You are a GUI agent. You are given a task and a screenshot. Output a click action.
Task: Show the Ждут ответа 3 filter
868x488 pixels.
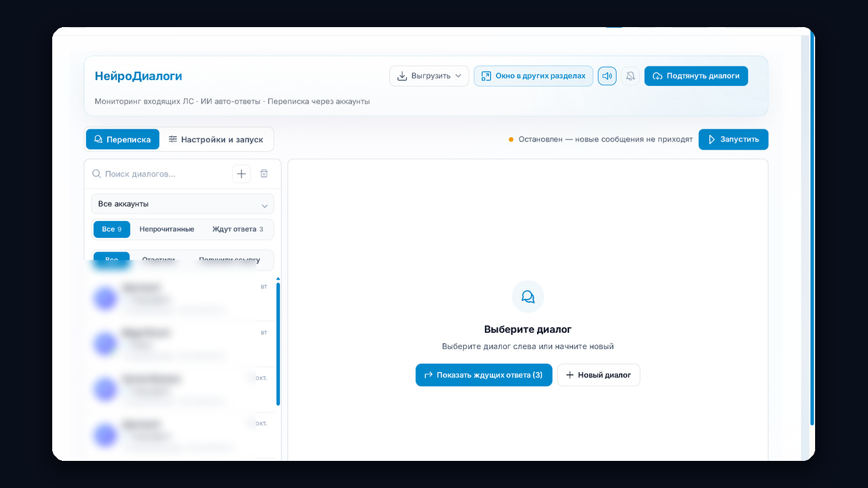[x=238, y=229]
